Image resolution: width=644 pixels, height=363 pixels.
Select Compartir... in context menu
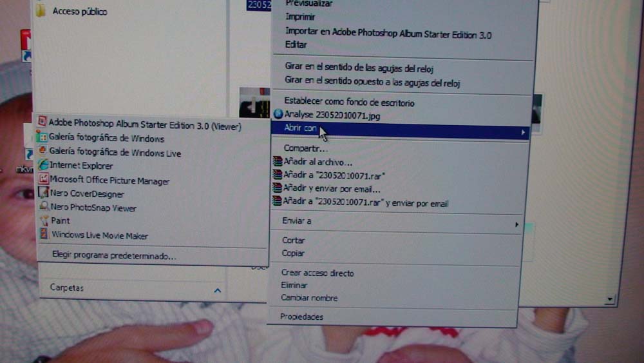point(305,148)
